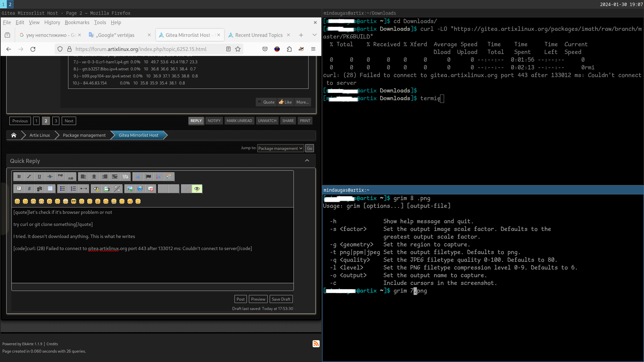644x362 pixels.
Task: Click the remove formatting icon
Action: click(186, 189)
